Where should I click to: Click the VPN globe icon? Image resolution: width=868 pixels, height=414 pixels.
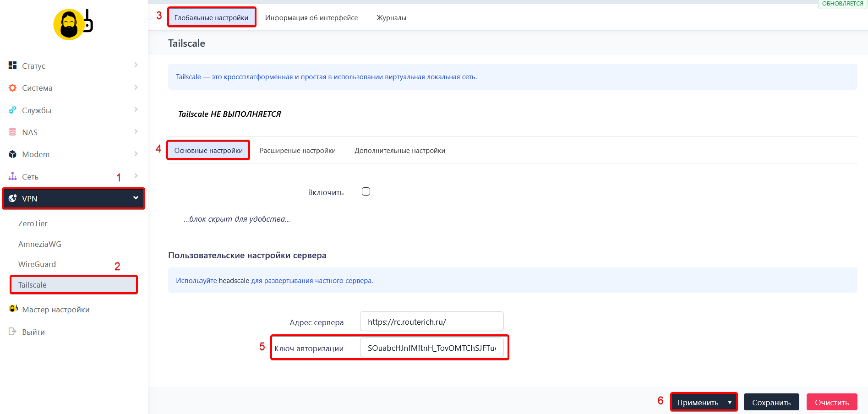coord(12,198)
